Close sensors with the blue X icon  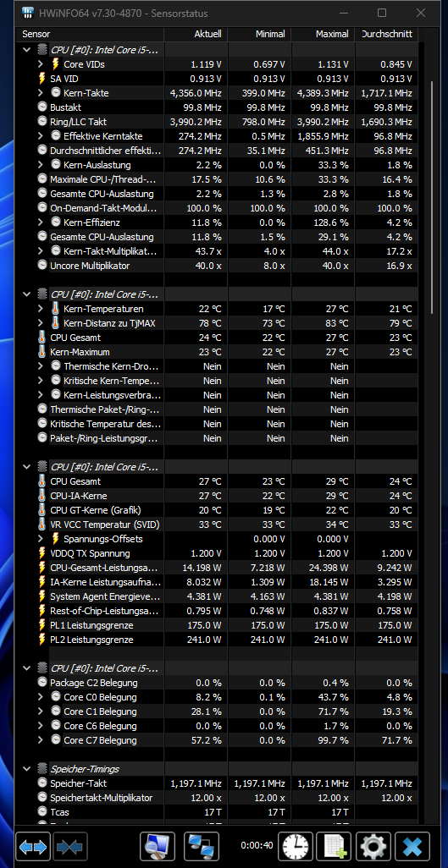point(412,847)
